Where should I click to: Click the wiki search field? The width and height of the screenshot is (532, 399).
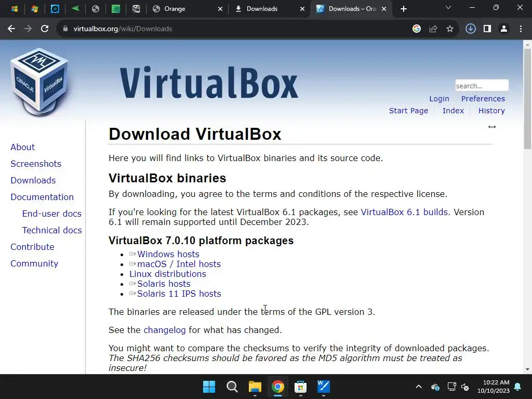coord(482,86)
